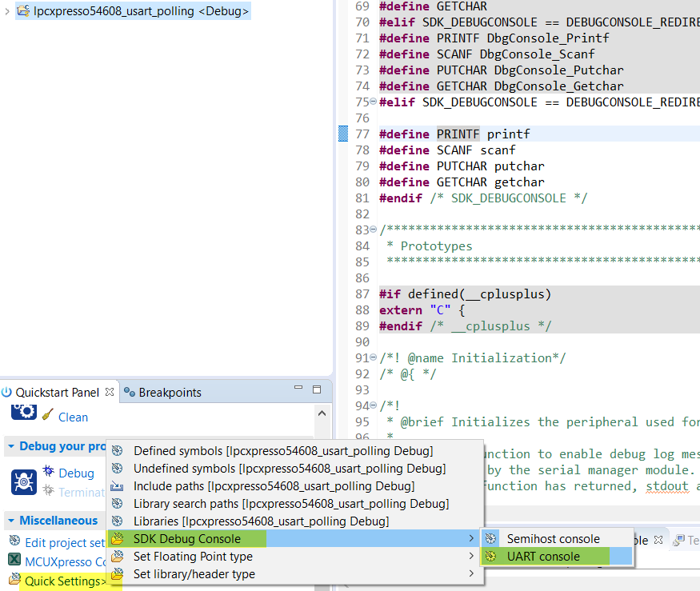Click the large debug bug icon
Viewport: 700px width, 591px height.
tap(24, 482)
